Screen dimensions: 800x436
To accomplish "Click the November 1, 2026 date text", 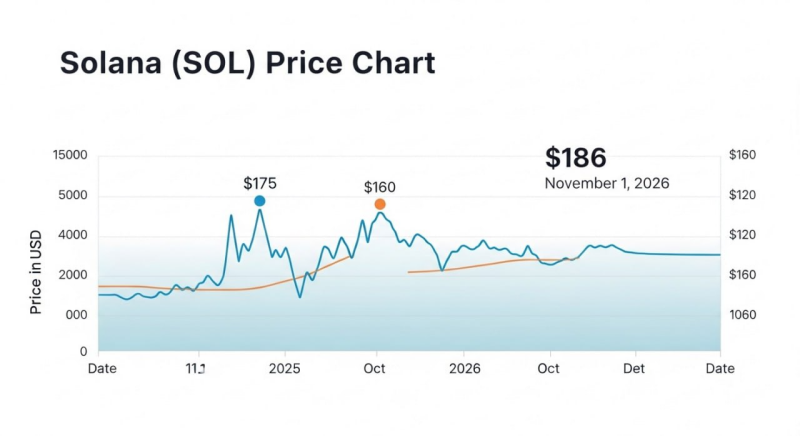I will [607, 184].
